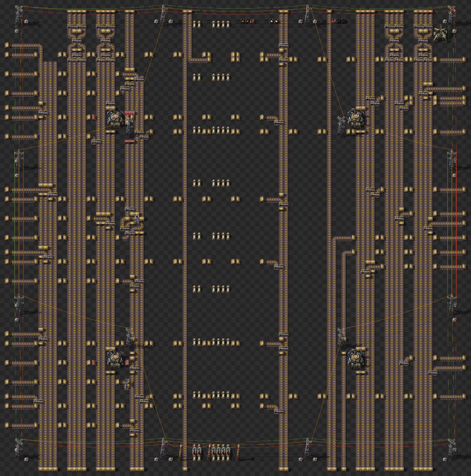Click the three-combinator group at top center
The image size is (471, 476).
tap(248, 21)
